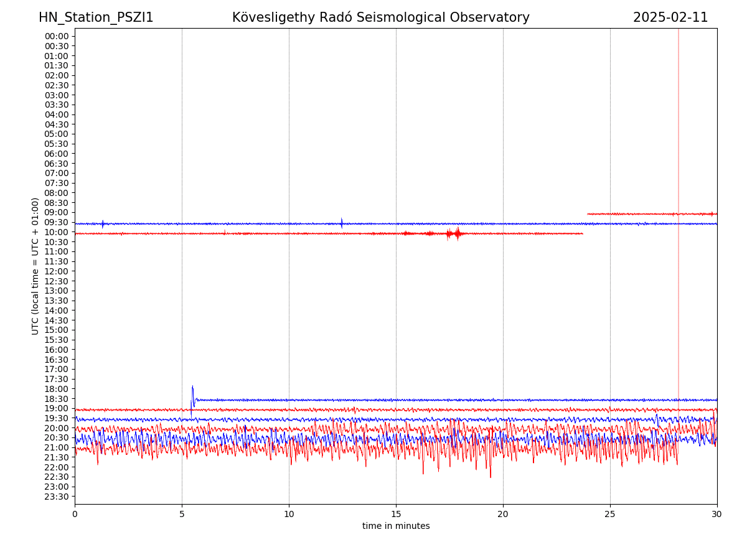Click the short red trace segment at 09:00
Screen dimensions: 747x560
pyautogui.click(x=647, y=214)
